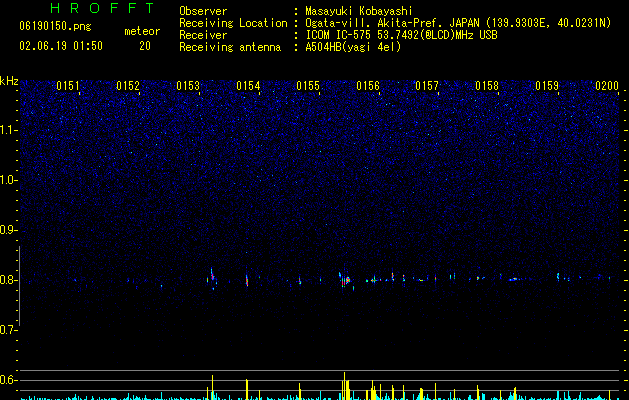The image size is (629, 400).
Task: Click observer name Masayuki Kobayashi
Action: pos(358,11)
